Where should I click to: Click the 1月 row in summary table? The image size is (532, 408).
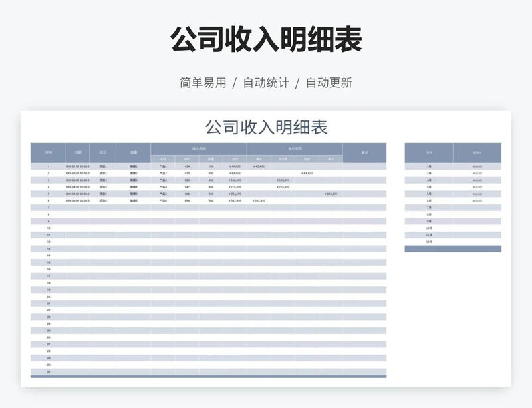[453, 166]
